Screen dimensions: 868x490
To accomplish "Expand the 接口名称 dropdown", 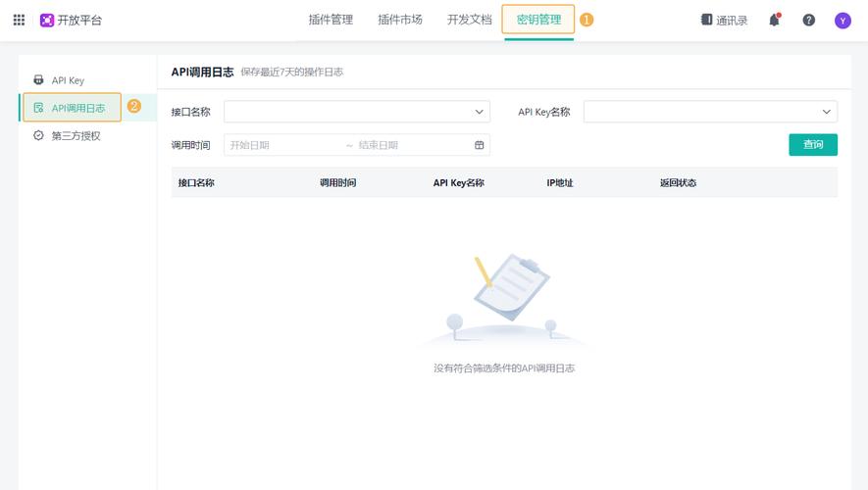I will (357, 112).
